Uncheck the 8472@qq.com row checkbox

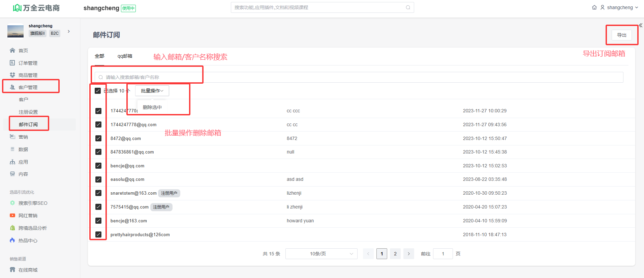click(98, 138)
